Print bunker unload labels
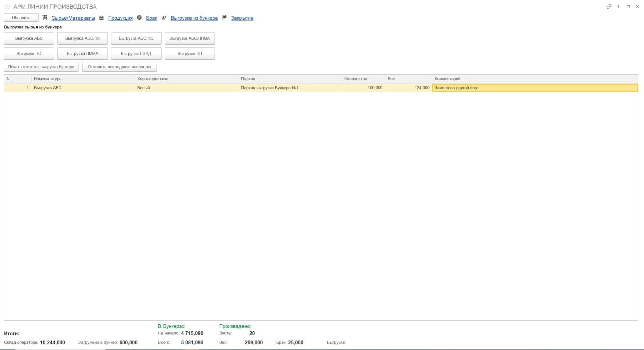 click(x=41, y=67)
